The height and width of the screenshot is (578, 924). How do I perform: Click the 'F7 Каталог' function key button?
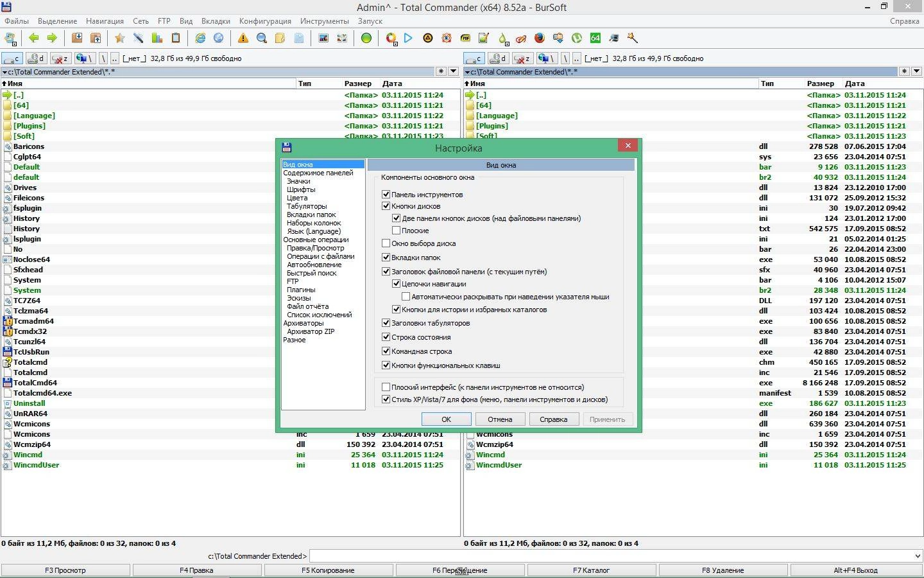tap(592, 570)
